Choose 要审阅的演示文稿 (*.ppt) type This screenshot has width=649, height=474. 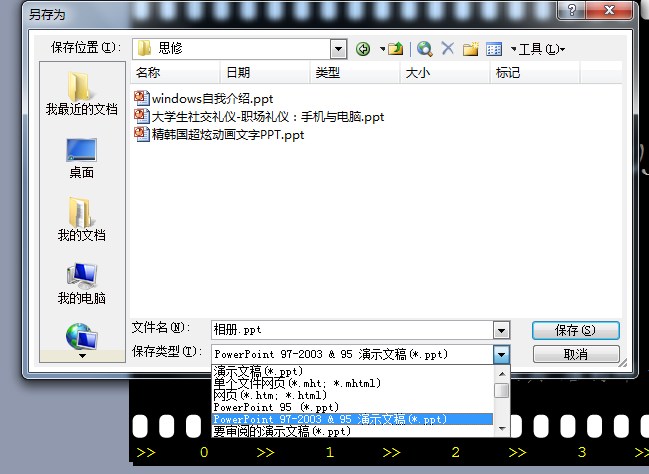tap(353, 431)
